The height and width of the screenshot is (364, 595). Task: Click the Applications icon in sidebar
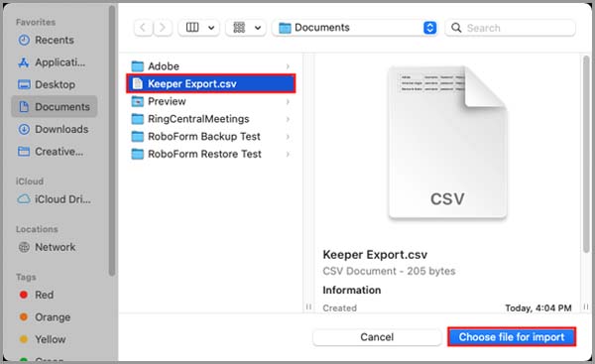click(24, 62)
